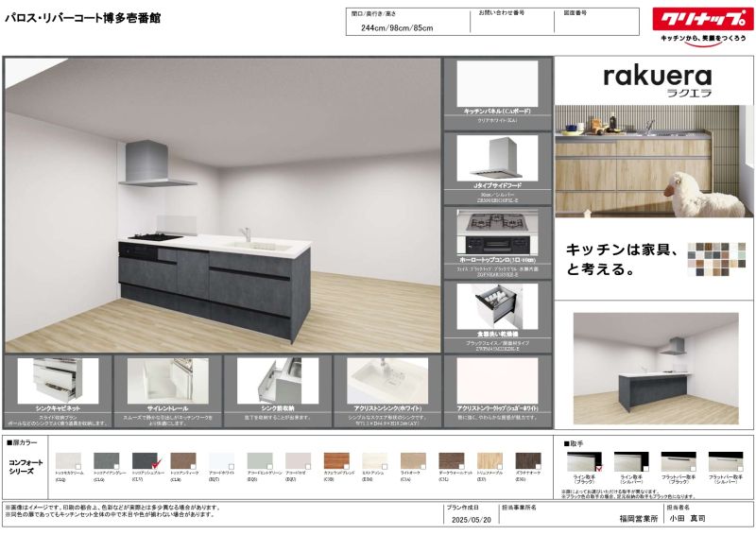Click the コンフォートシリーズ series label
This screenshot has height=535, width=756.
tap(26, 467)
